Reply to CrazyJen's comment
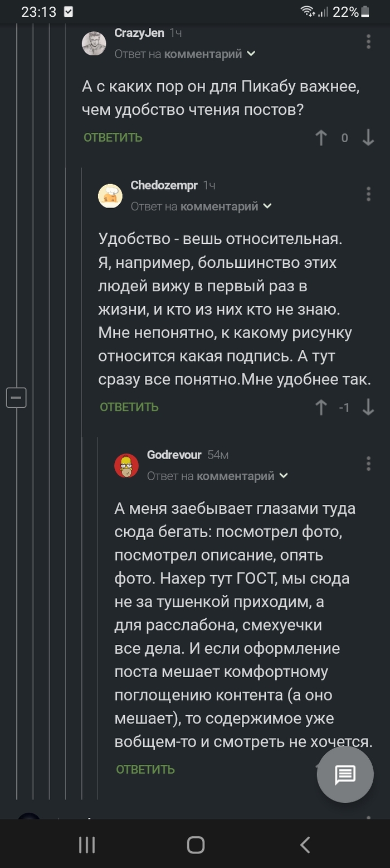The image size is (390, 868). (x=113, y=138)
